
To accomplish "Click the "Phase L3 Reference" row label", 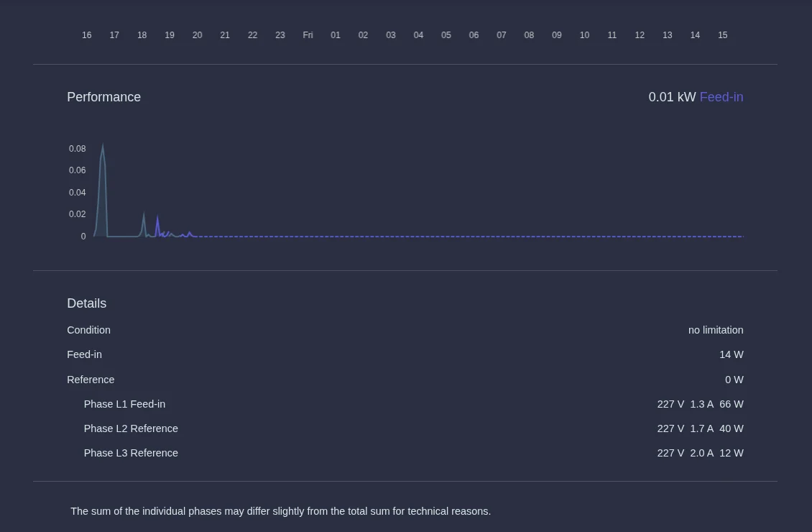I will pos(131,453).
